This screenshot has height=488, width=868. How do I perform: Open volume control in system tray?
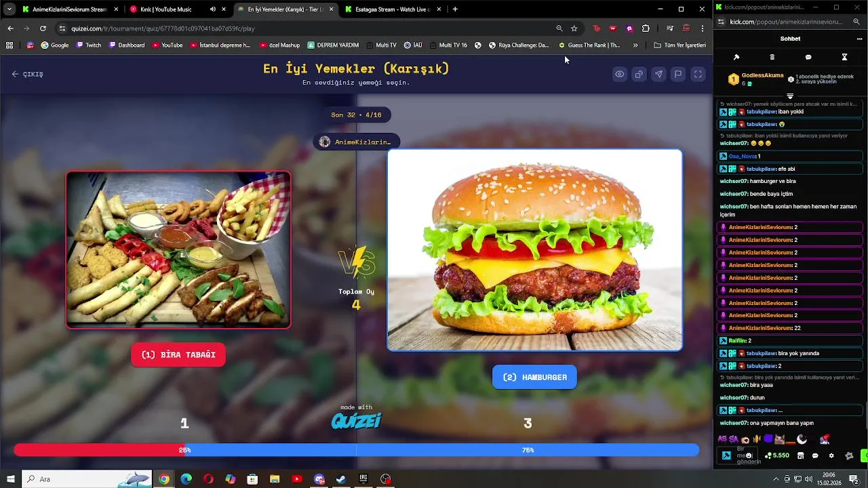809,479
